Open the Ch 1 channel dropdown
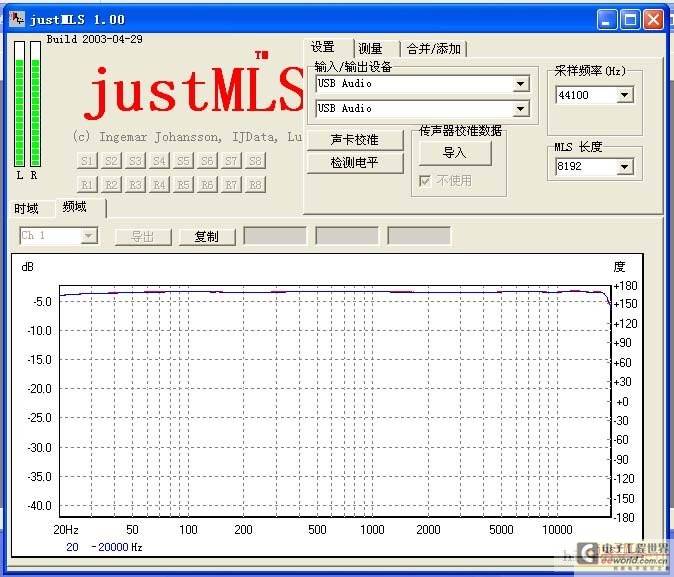Image resolution: width=674 pixels, height=577 pixels. coord(89,236)
